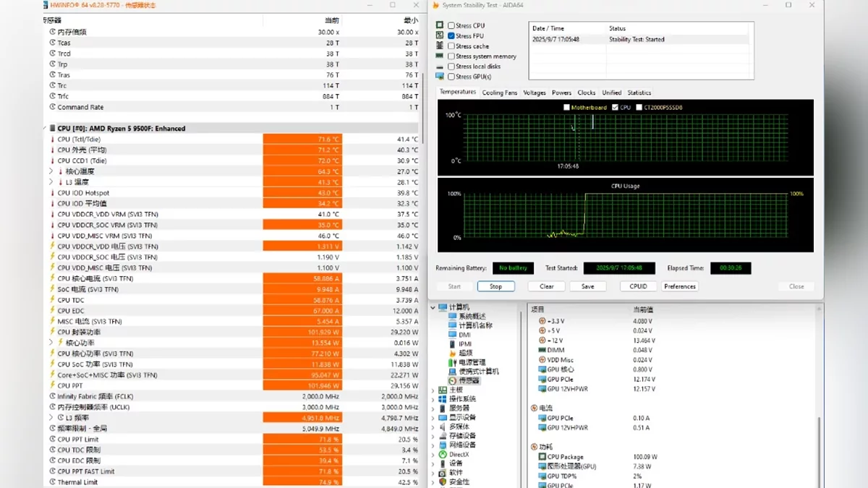Select the DirectX Xbox-style icon

point(443,454)
